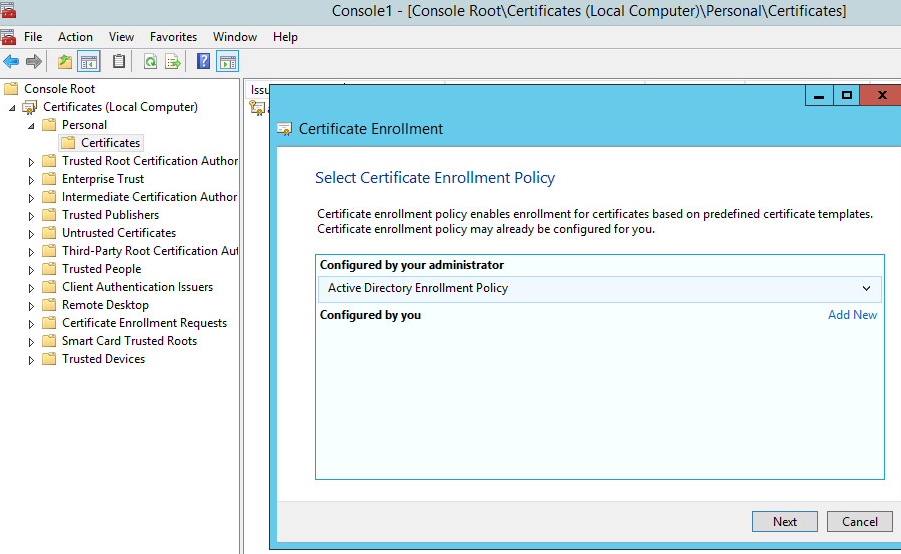Click the Personal folder icon
Viewport: 901px width, 554px height.
(49, 125)
